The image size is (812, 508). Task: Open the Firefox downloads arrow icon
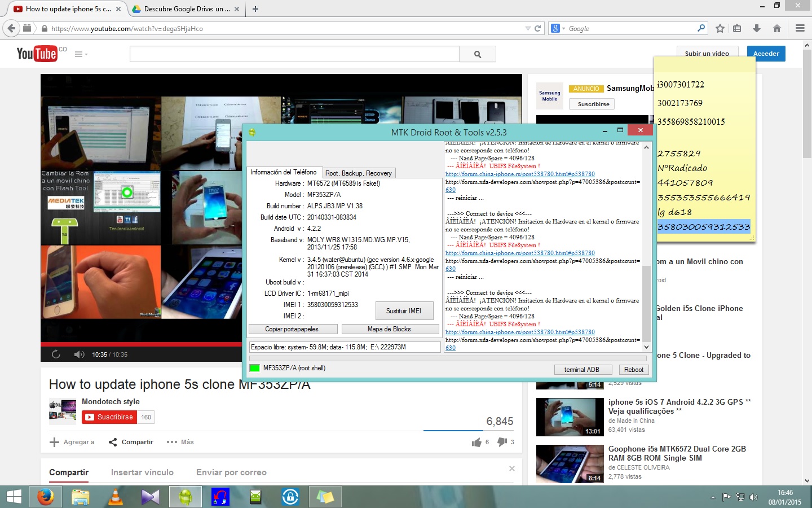click(757, 28)
